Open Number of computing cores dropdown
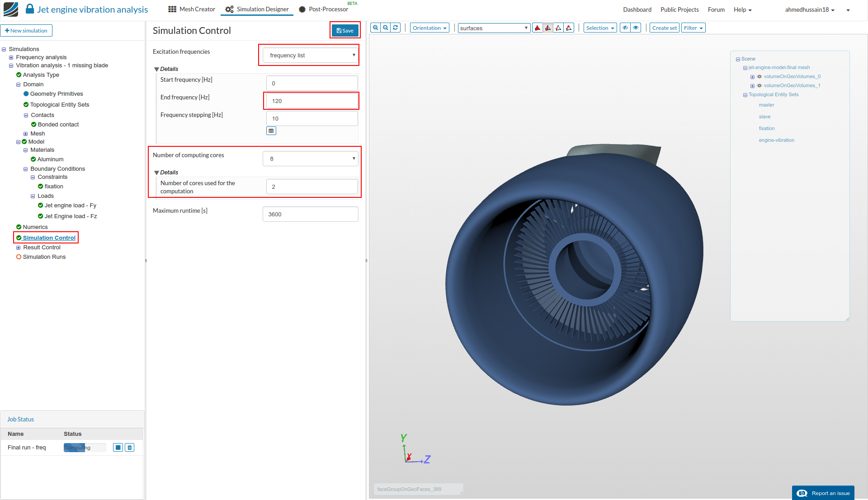The height and width of the screenshot is (500, 868). 310,159
